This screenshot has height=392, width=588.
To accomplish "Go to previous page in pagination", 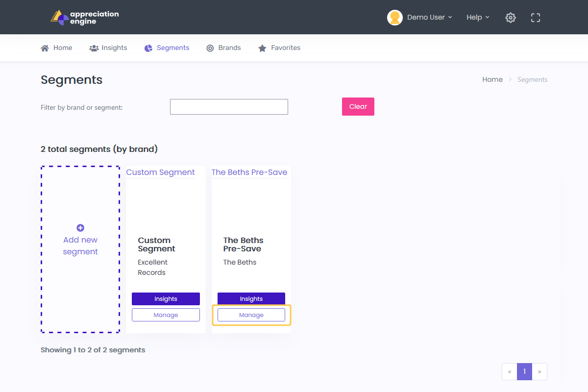I will (510, 372).
